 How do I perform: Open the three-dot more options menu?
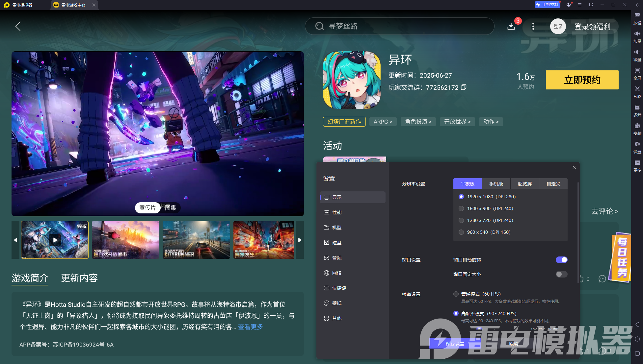click(533, 26)
